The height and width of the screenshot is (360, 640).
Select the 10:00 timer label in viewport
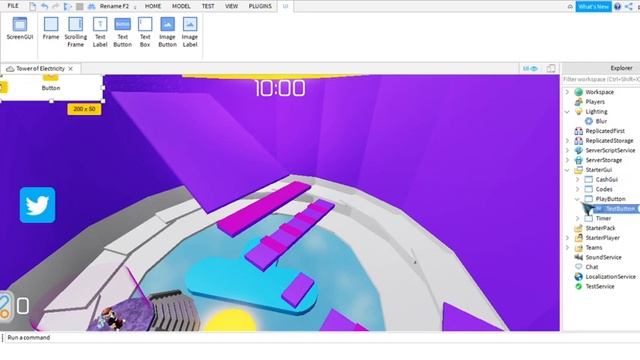(x=280, y=88)
